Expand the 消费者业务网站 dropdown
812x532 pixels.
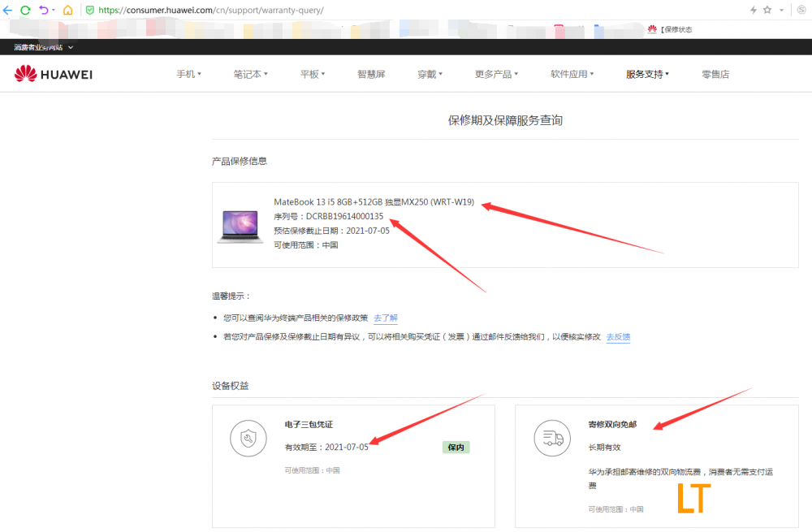pyautogui.click(x=44, y=47)
